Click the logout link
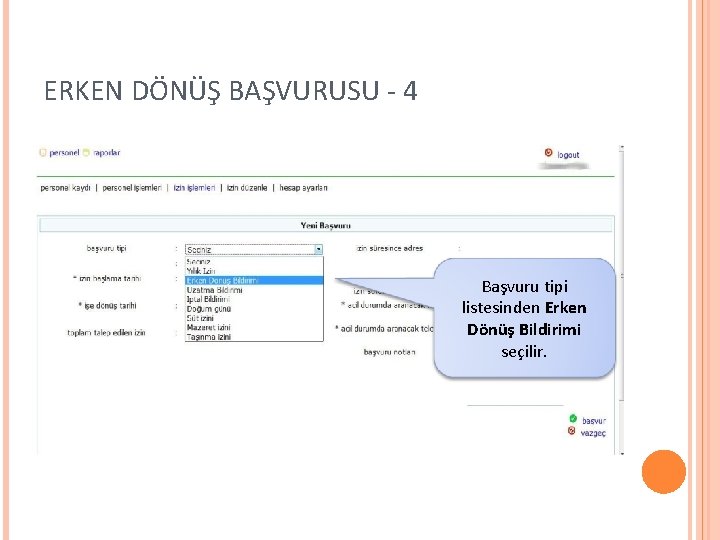 pyautogui.click(x=568, y=155)
